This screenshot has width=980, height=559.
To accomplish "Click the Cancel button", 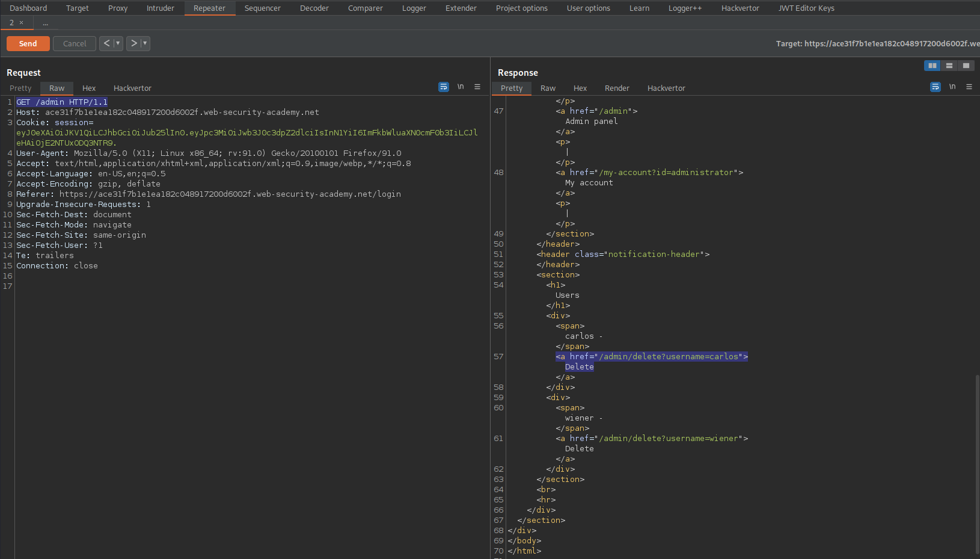I will (75, 43).
